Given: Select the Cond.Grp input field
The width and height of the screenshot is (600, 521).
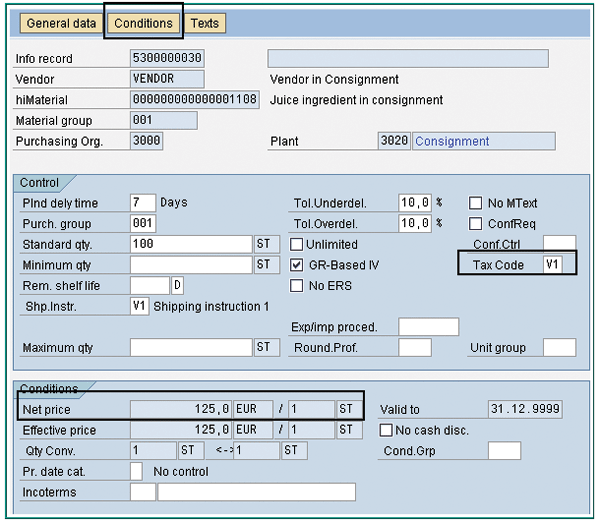Looking at the screenshot, I should [504, 451].
